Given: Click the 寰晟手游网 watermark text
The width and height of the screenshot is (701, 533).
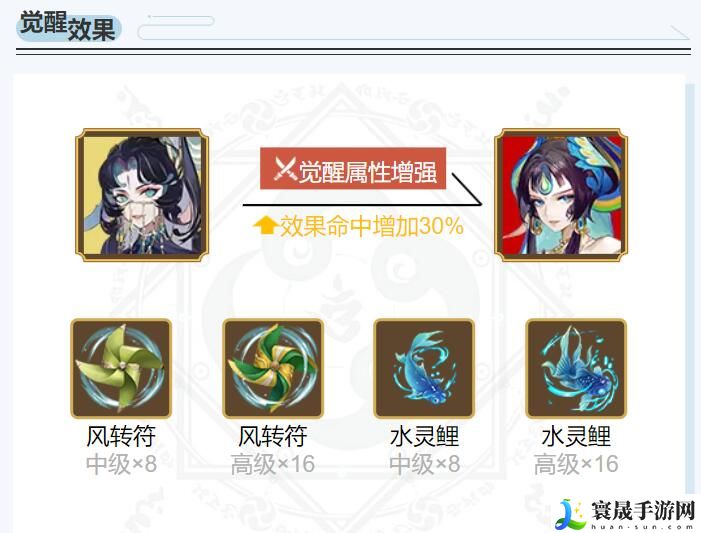Looking at the screenshot, I should (x=643, y=511).
